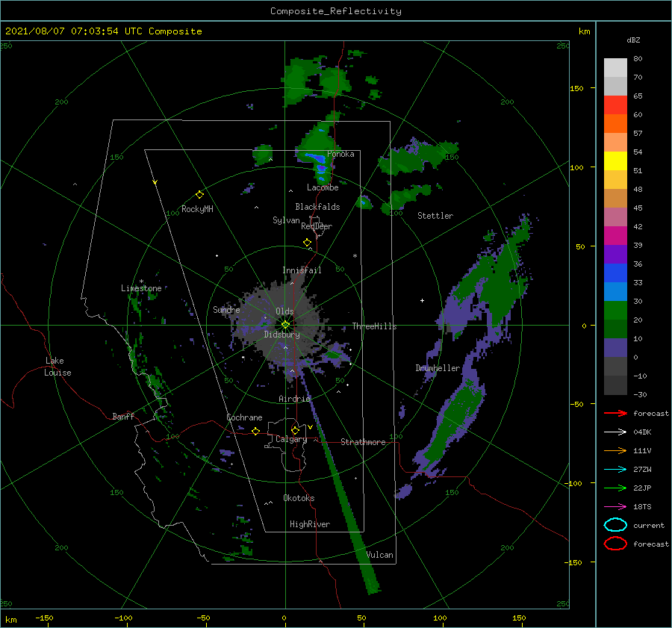This screenshot has width=672, height=628.
Task: Select the HighRiver label
Action: point(310,524)
